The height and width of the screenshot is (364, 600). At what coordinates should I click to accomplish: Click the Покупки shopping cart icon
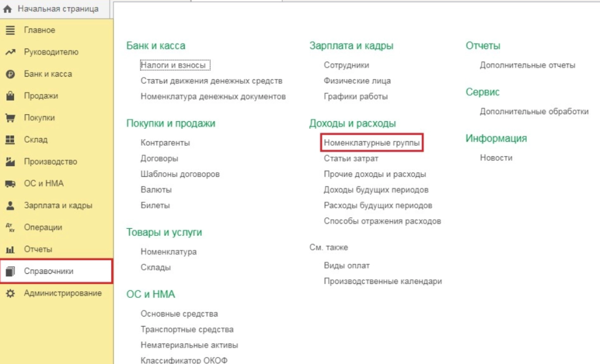(11, 118)
